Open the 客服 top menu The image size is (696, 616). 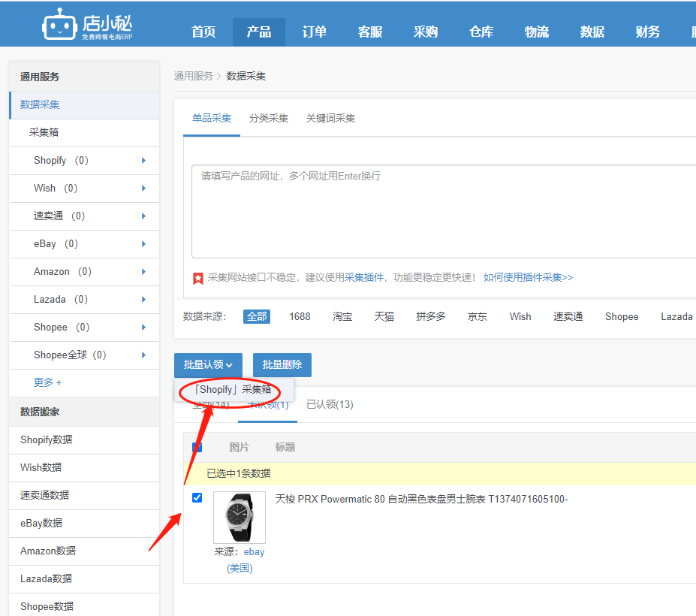point(369,32)
